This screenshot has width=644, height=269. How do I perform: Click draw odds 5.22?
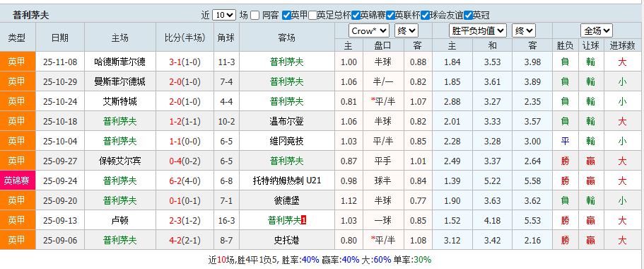pyautogui.click(x=493, y=181)
